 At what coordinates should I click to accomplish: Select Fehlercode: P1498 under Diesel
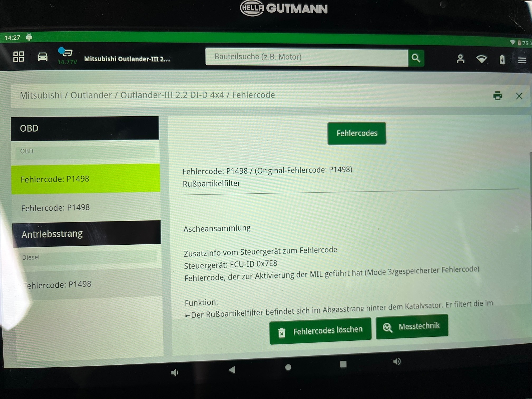point(88,285)
